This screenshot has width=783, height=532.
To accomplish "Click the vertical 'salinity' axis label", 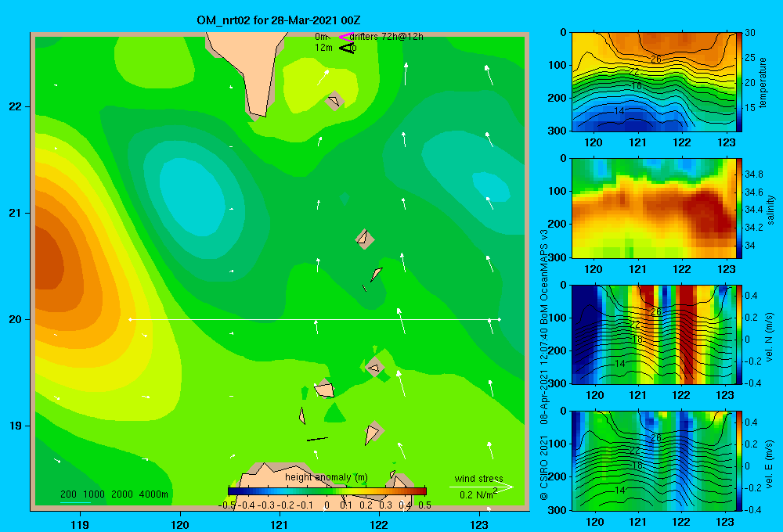I will point(770,210).
